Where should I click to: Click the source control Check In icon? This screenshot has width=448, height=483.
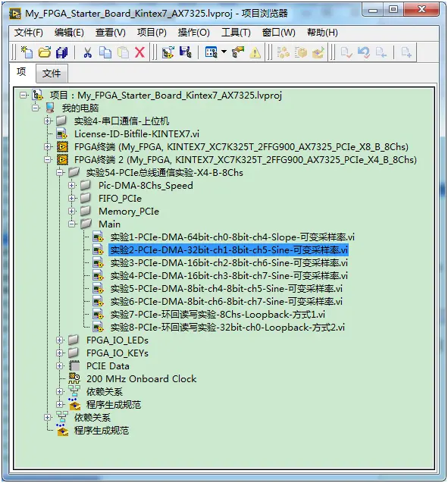tap(346, 52)
